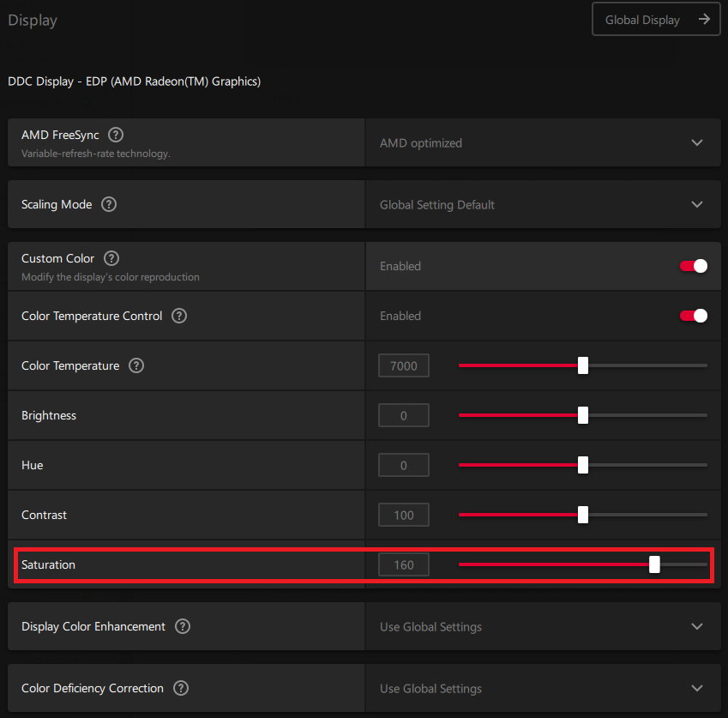Expand the AMD FreeSync dropdown

696,143
